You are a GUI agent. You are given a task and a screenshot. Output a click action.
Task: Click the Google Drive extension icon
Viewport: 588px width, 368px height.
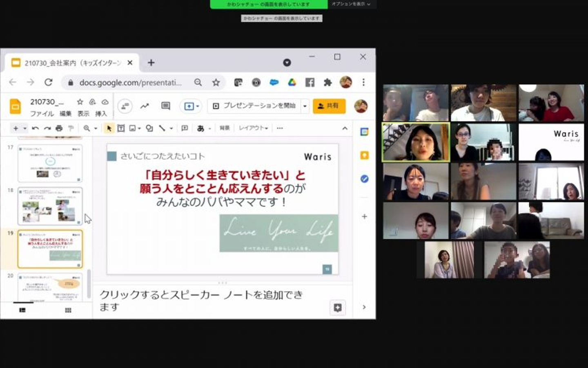(x=292, y=83)
